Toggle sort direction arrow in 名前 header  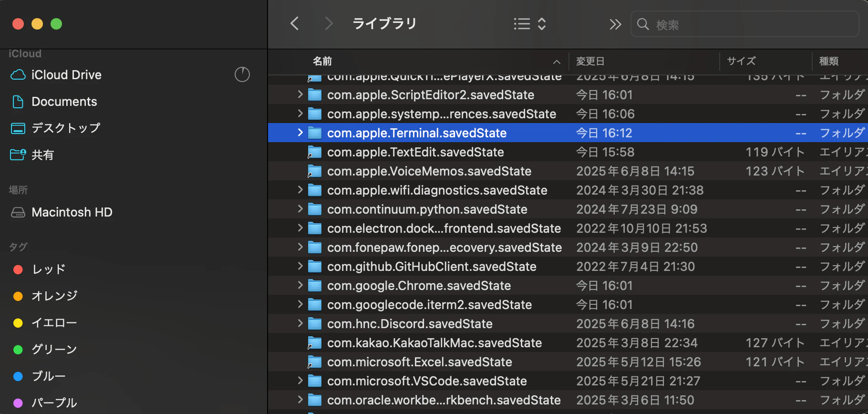(x=557, y=62)
